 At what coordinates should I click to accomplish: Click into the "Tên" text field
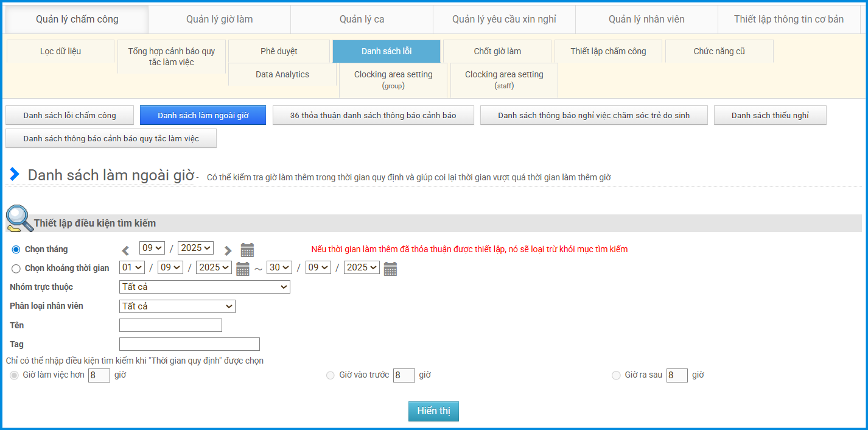point(170,325)
